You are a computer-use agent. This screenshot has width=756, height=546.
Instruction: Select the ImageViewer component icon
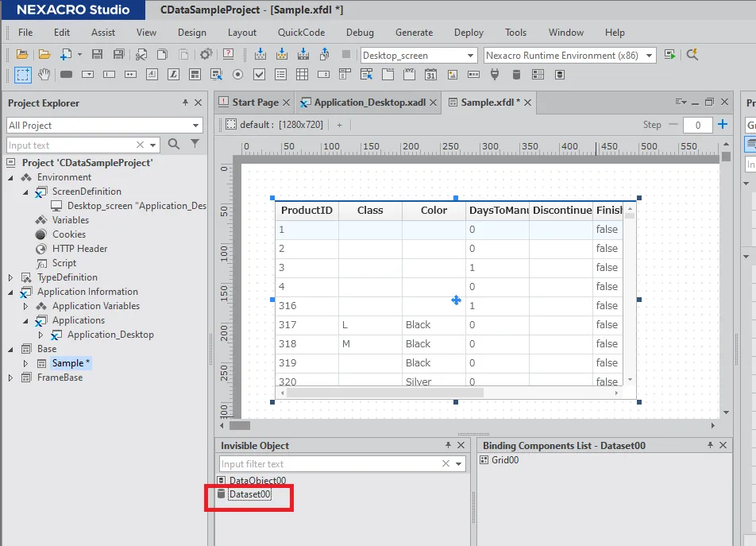(452, 75)
